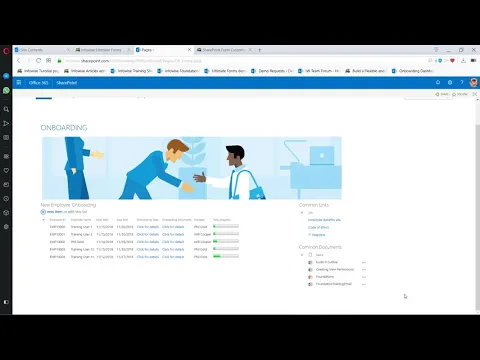Click the edit this list link
480x360 pixels.
[77, 212]
